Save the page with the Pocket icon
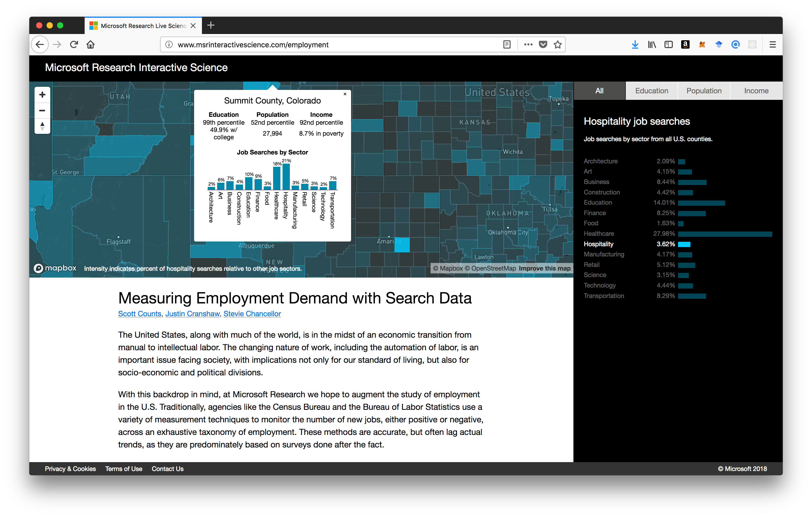812x517 pixels. tap(543, 44)
